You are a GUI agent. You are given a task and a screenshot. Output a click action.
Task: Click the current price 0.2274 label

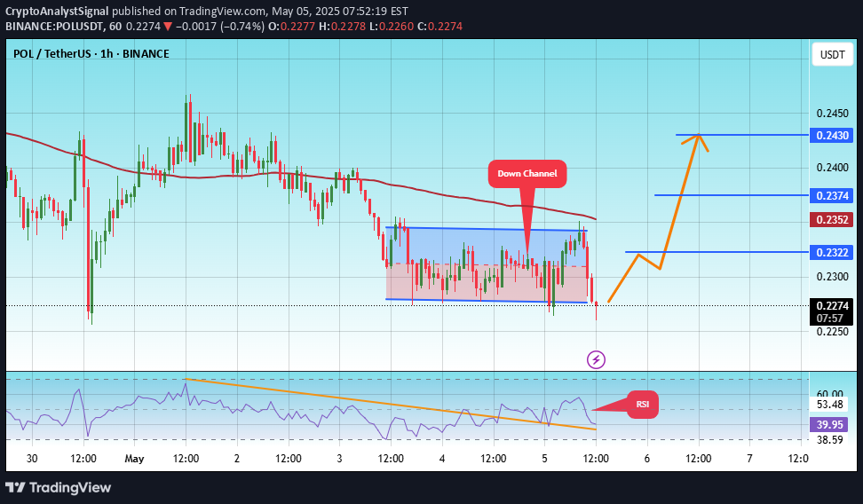click(832, 306)
